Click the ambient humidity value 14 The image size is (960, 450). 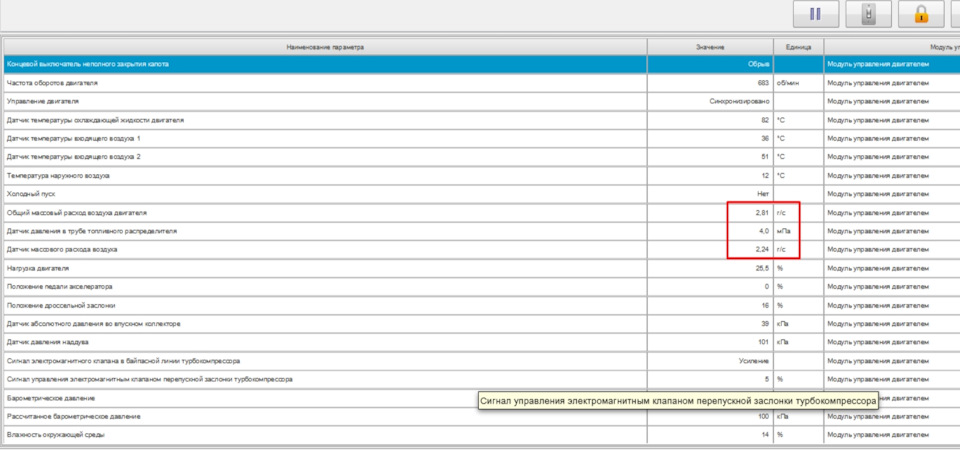click(x=765, y=435)
